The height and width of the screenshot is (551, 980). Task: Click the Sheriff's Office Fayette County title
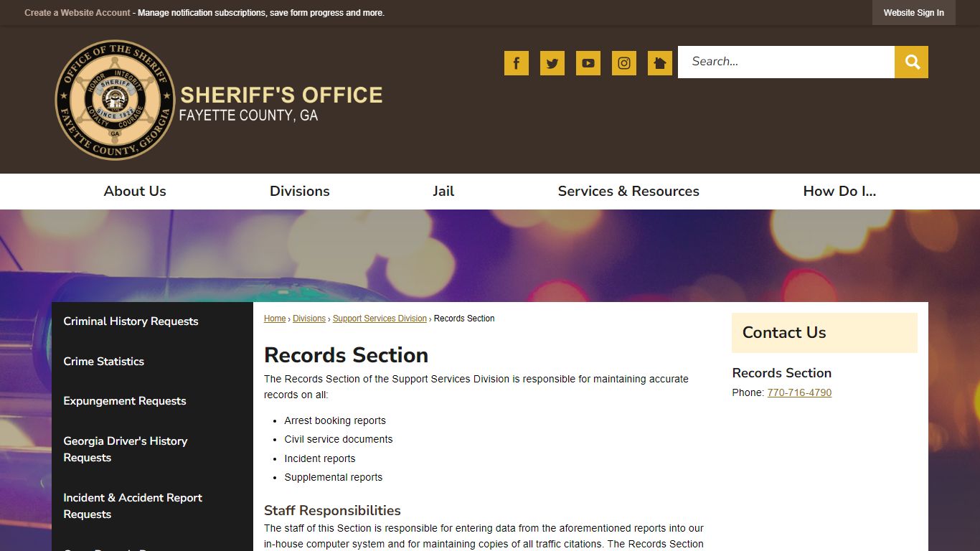[281, 104]
